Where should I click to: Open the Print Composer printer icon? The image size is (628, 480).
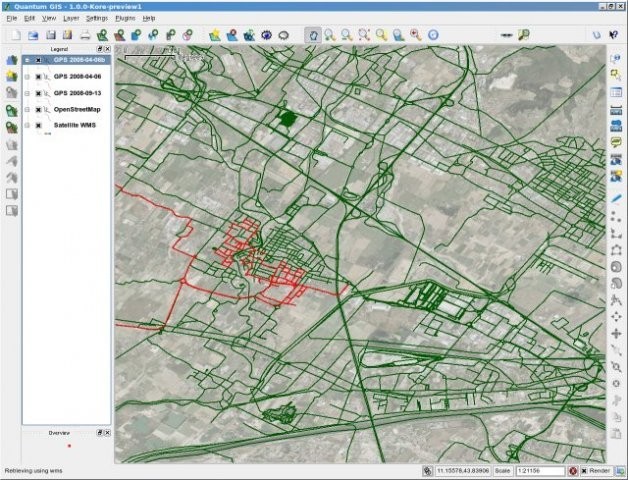(x=85, y=35)
